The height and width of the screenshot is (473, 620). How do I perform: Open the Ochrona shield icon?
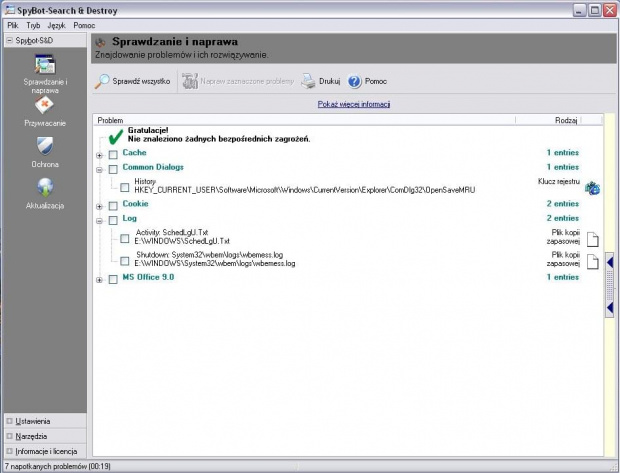click(45, 146)
